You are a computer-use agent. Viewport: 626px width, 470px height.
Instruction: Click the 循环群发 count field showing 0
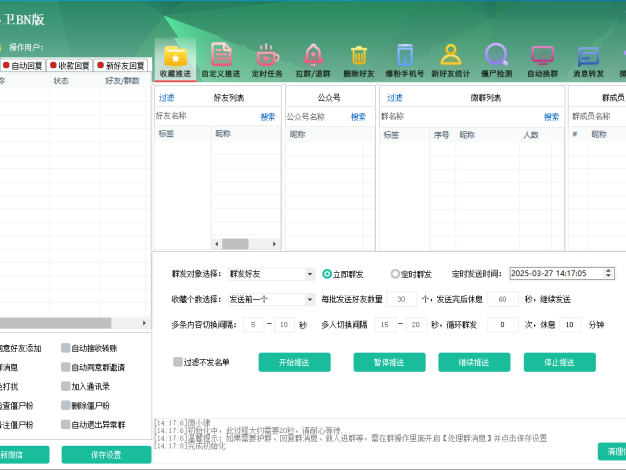(503, 325)
